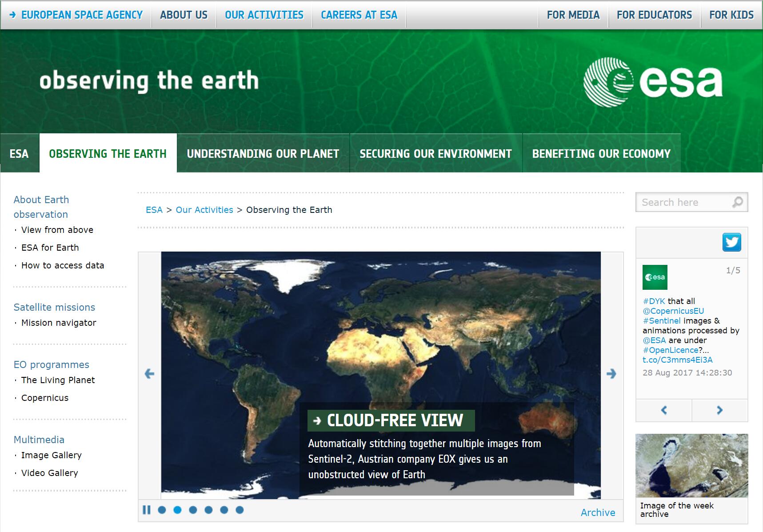Click the tweet timestamp 28 Aug 2017

pos(687,373)
